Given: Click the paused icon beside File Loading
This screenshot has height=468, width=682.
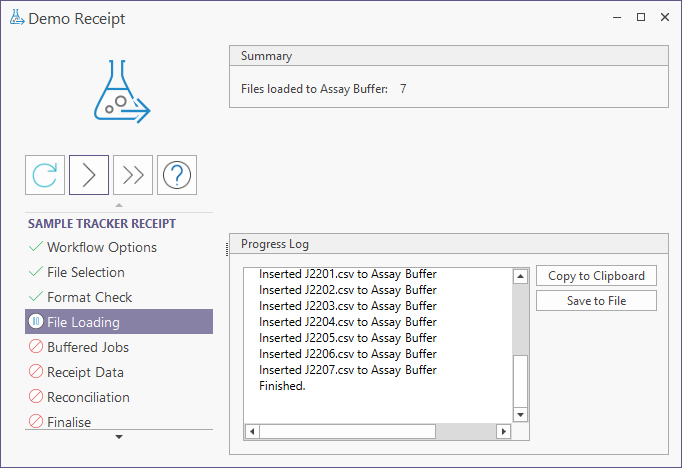Looking at the screenshot, I should (x=36, y=322).
